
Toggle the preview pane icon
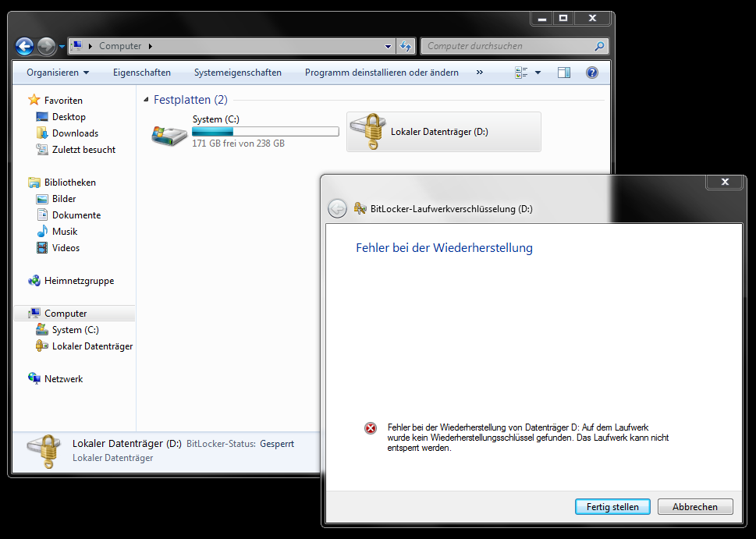pos(564,73)
